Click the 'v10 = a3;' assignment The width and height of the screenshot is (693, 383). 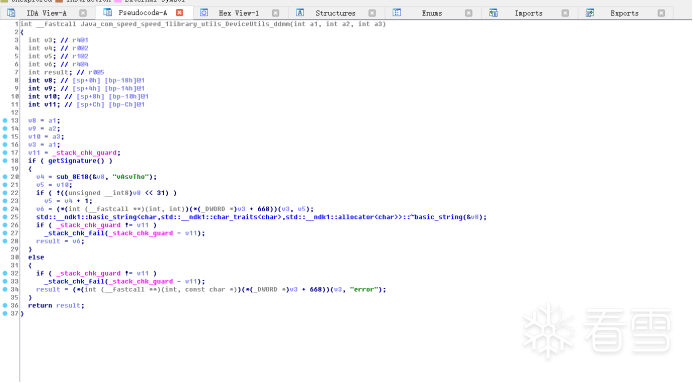[x=46, y=137]
